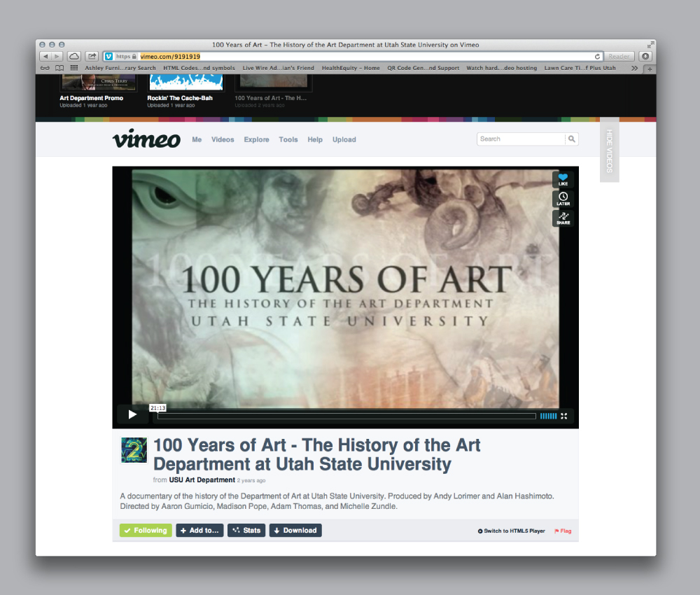The image size is (700, 595).
Task: Click the blue Vimeo favicon in the address bar
Action: [108, 57]
